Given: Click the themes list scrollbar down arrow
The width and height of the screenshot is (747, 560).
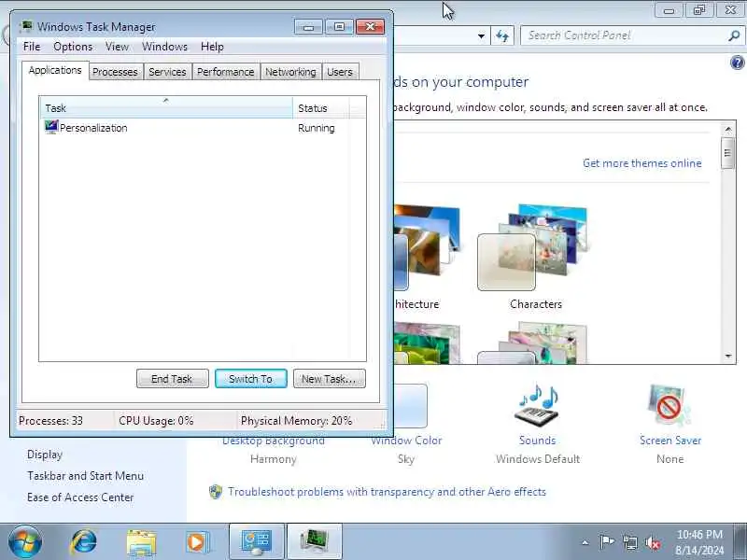Looking at the screenshot, I should (x=728, y=357).
